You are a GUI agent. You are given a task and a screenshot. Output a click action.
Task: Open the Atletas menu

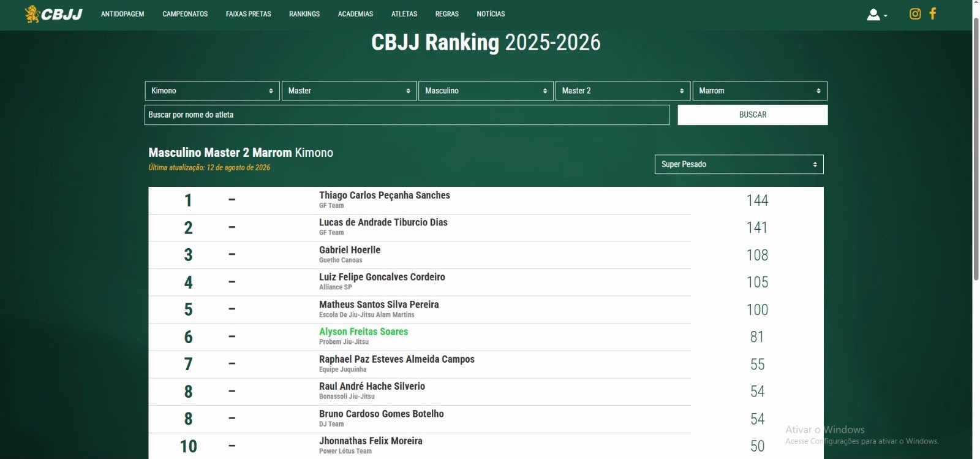pos(404,14)
